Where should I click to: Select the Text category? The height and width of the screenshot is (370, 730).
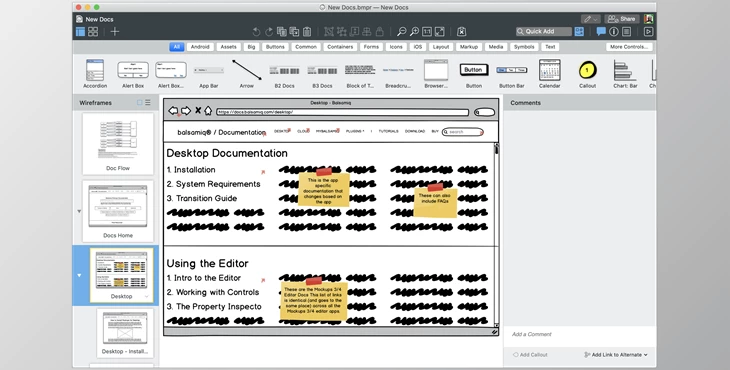[x=550, y=47]
